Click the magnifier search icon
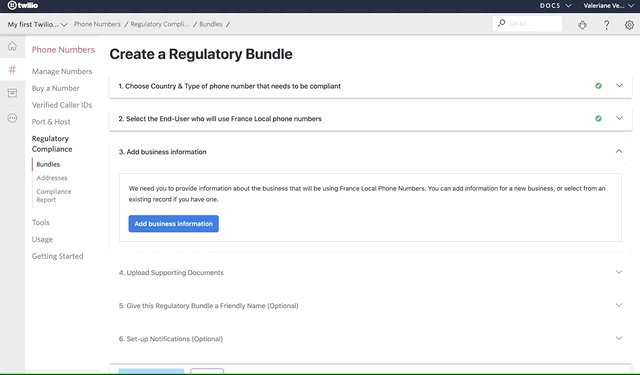The image size is (640, 375). (x=502, y=23)
